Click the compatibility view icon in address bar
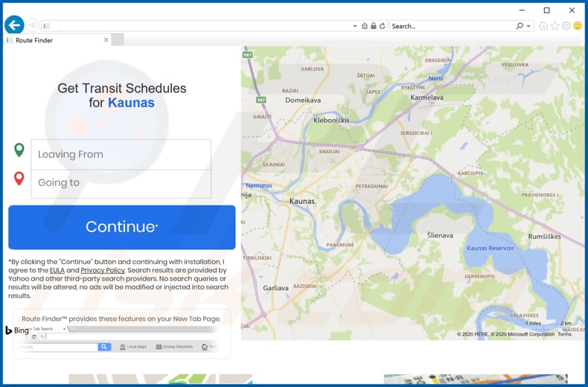The height and width of the screenshot is (387, 588). click(x=365, y=26)
